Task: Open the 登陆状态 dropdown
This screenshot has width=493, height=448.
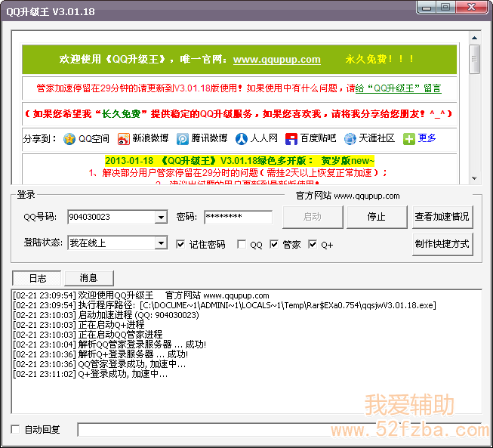Action: coord(161,243)
